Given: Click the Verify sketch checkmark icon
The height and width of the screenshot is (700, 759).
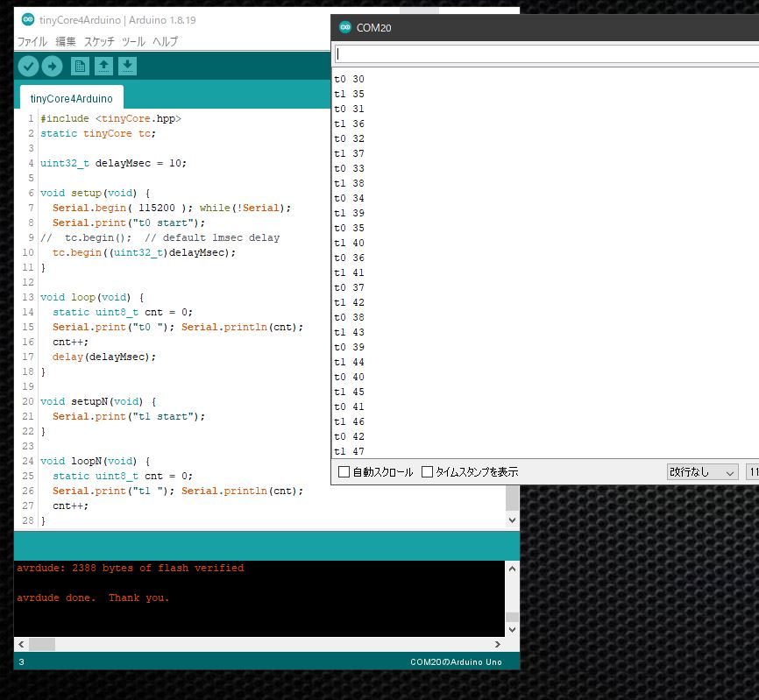Looking at the screenshot, I should 28,65.
